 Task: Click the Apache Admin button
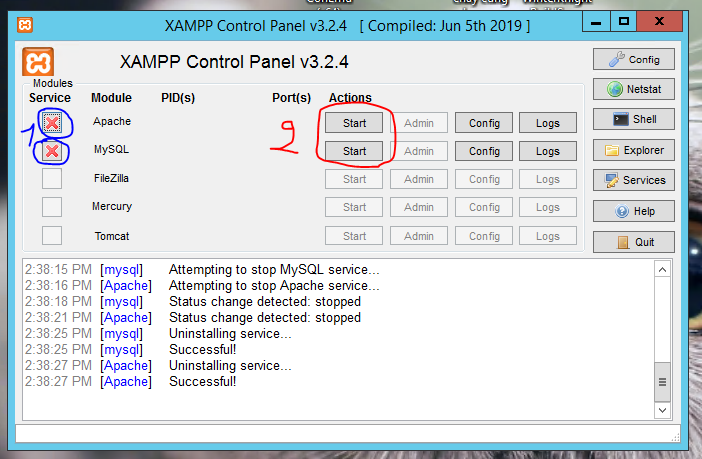[419, 123]
